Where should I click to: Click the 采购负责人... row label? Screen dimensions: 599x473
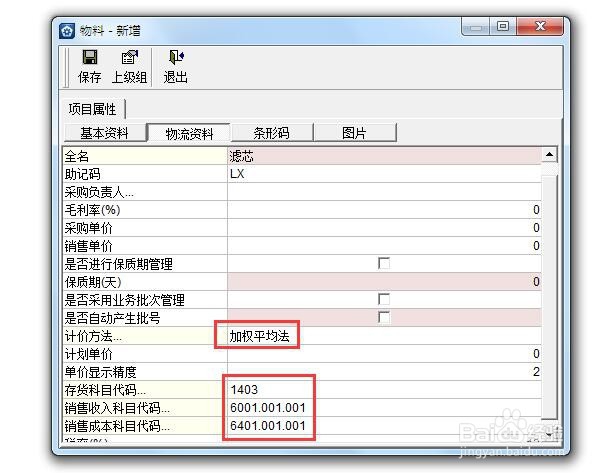point(145,192)
